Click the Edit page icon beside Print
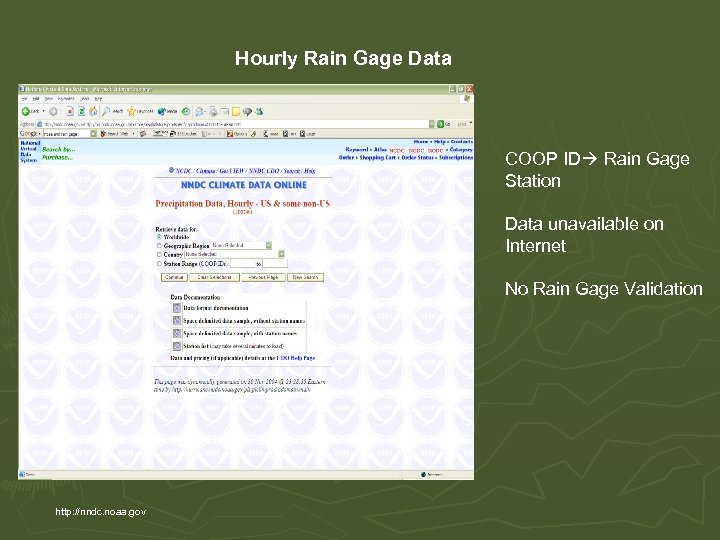Image resolution: width=720 pixels, height=540 pixels. 225,111
